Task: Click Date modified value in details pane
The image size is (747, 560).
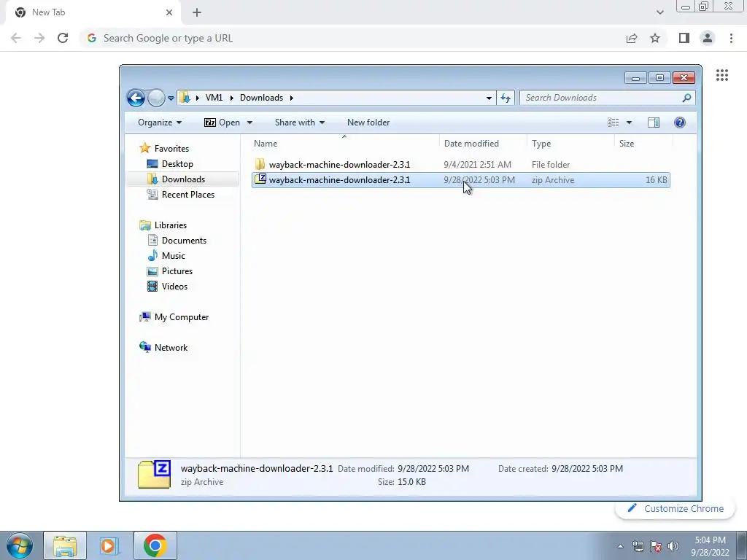Action: coord(433,469)
